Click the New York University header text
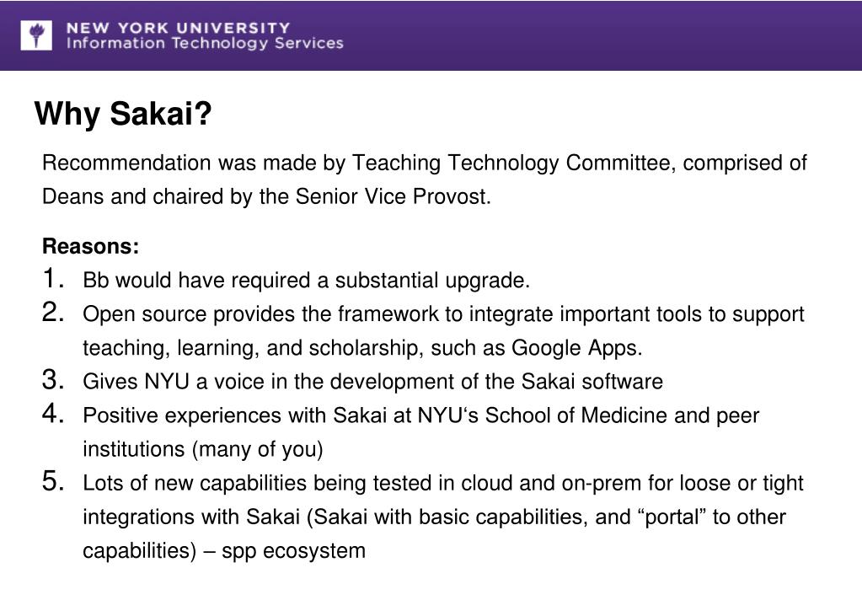This screenshot has width=862, height=616. (178, 28)
